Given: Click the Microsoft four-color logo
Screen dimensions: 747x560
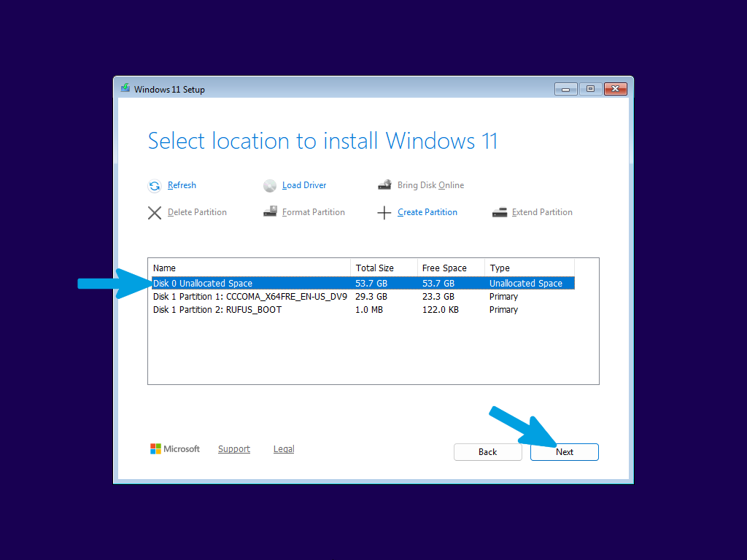Looking at the screenshot, I should (x=155, y=448).
